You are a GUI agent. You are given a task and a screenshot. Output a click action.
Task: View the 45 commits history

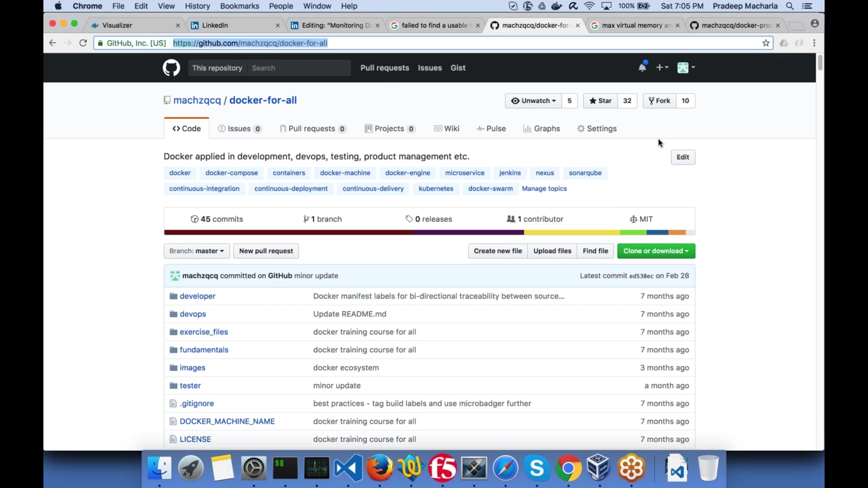217,219
